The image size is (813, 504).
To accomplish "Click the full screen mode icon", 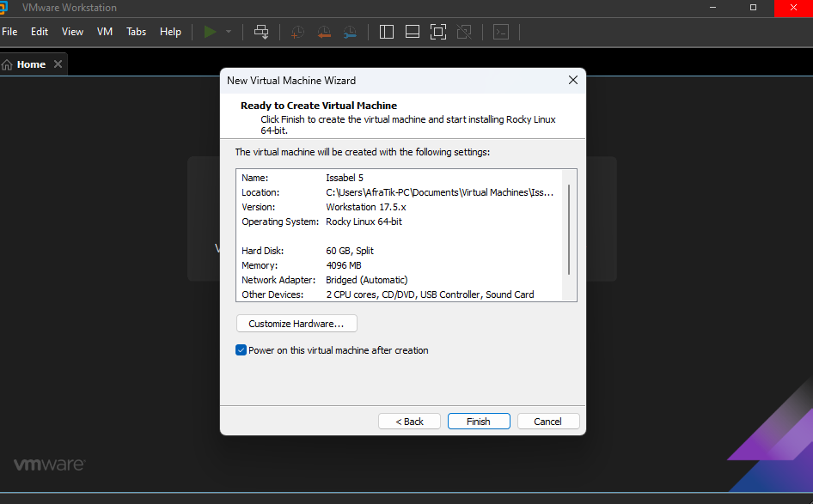I will click(x=438, y=32).
